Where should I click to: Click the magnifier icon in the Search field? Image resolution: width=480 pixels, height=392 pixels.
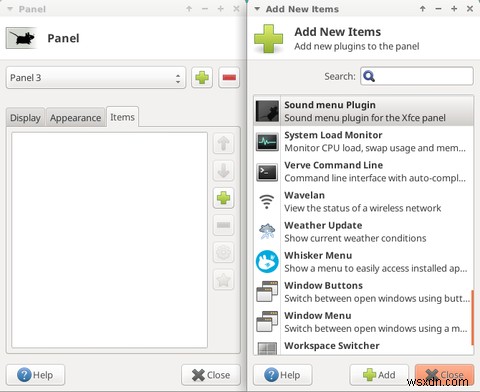point(369,76)
